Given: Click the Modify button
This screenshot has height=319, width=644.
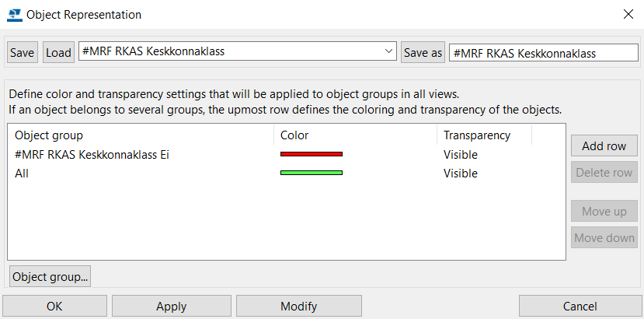Looking at the screenshot, I should point(298,307).
